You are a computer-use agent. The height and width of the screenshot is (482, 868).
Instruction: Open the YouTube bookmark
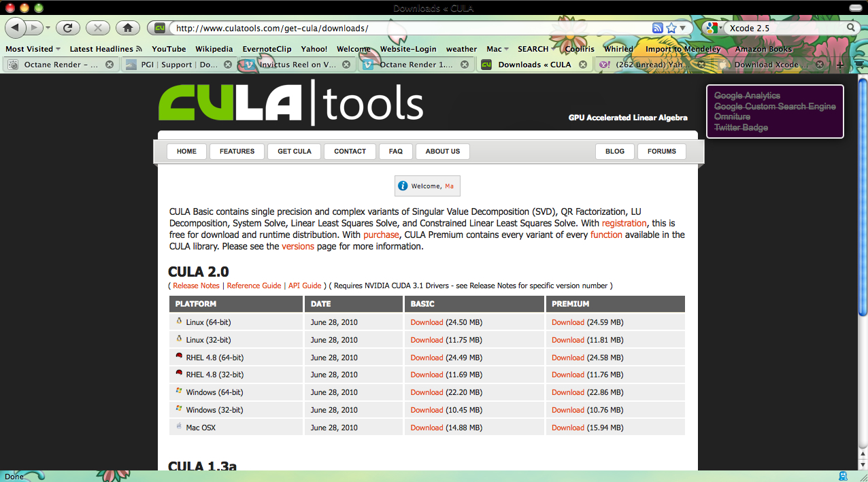(169, 49)
